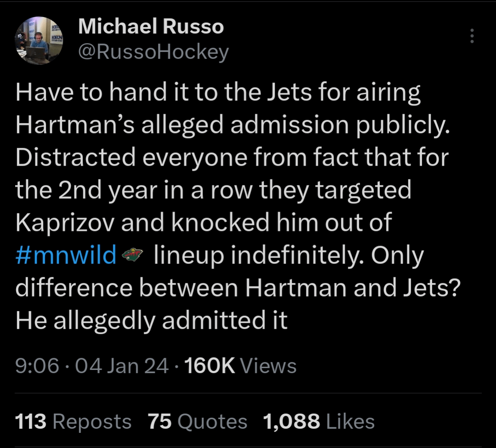Visit the @RussoHockey handle link

[153, 52]
